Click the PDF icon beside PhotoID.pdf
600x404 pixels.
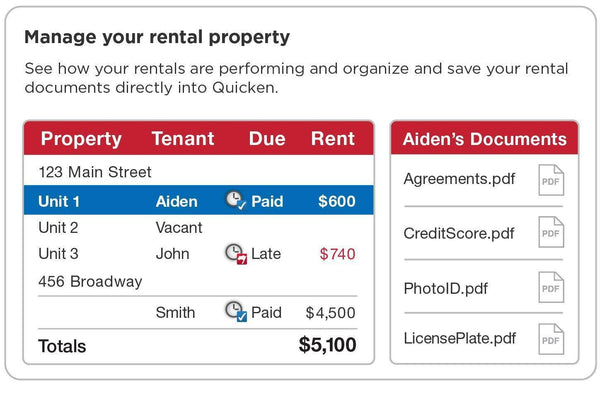click(x=551, y=287)
